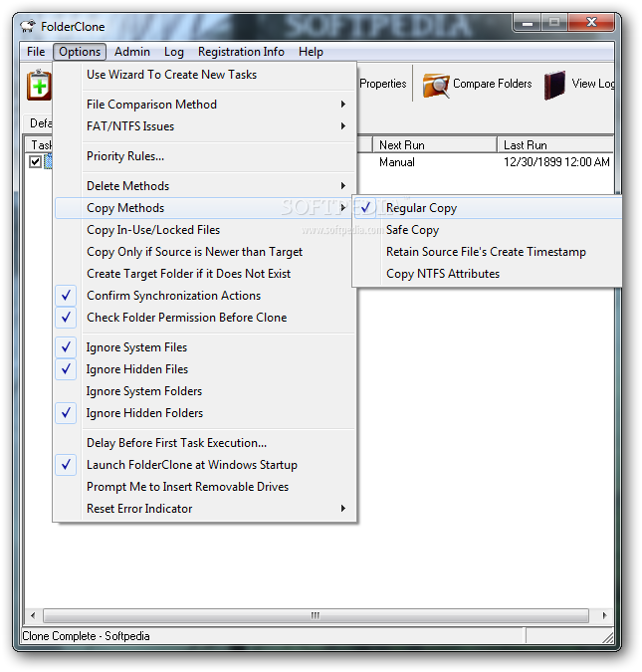
Task: Sort by Next Run column header
Action: click(x=435, y=145)
